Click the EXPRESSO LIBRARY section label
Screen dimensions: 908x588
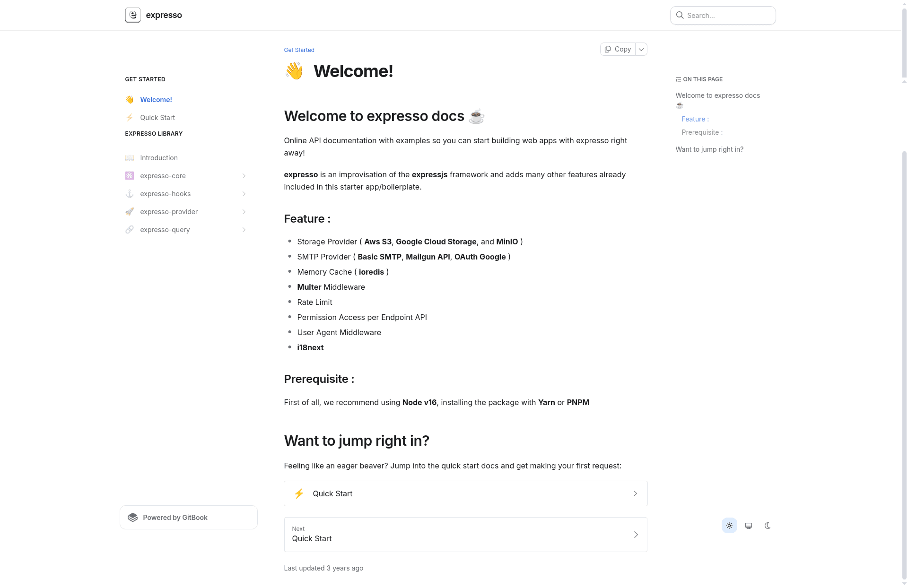154,134
